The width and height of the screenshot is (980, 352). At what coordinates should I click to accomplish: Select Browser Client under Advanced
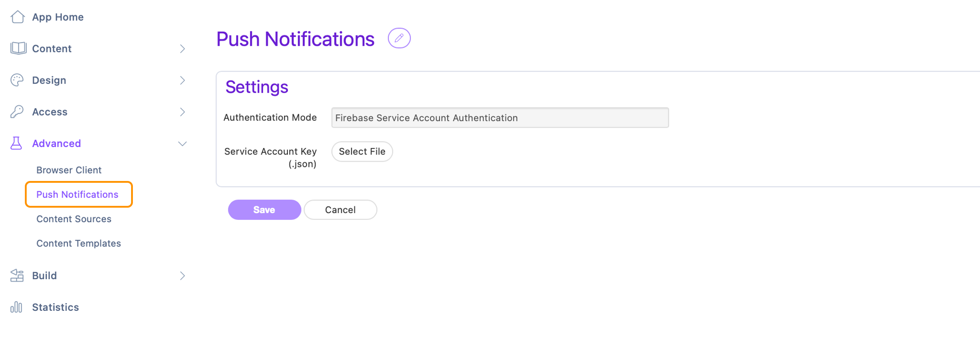[x=69, y=170]
